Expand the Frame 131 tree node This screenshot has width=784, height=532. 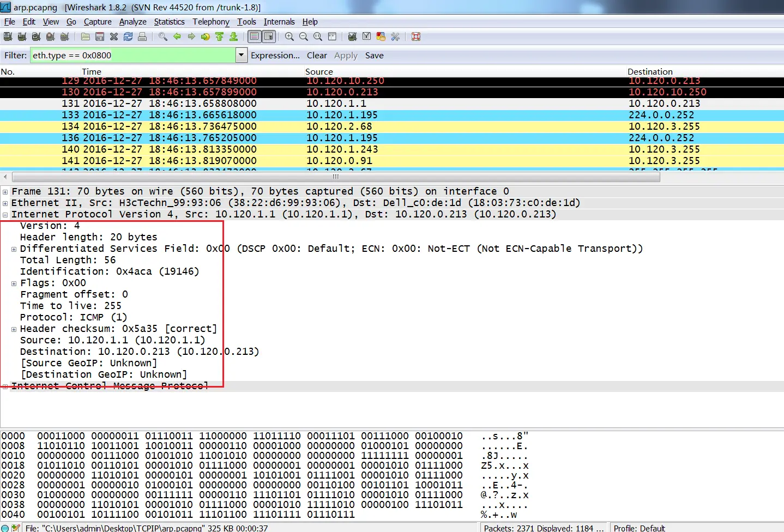click(x=5, y=192)
